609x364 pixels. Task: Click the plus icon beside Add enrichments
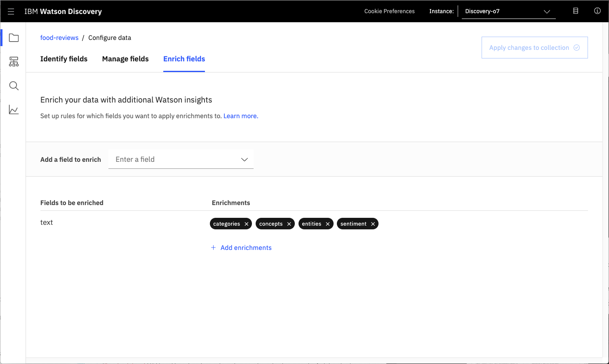[213, 247]
